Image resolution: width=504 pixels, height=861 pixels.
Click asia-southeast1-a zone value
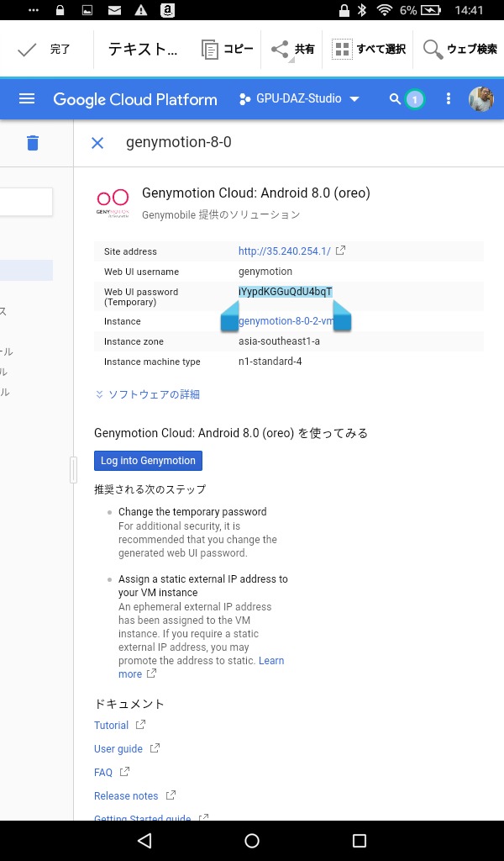tap(279, 341)
